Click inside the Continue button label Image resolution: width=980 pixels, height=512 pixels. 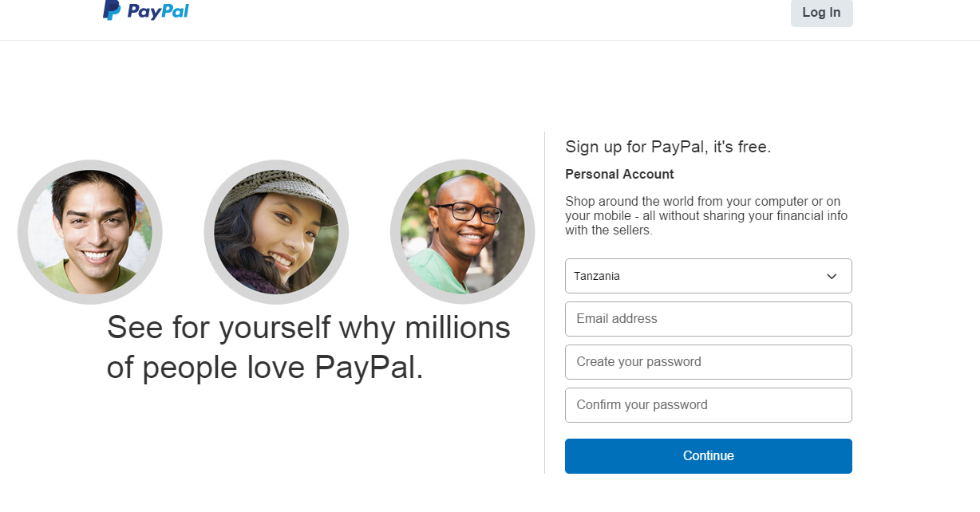point(708,455)
